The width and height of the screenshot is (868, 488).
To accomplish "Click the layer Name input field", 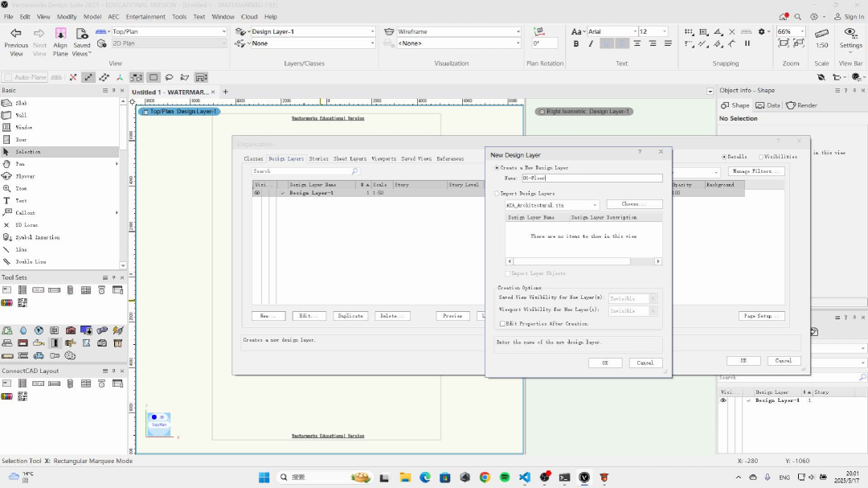I will coord(592,178).
